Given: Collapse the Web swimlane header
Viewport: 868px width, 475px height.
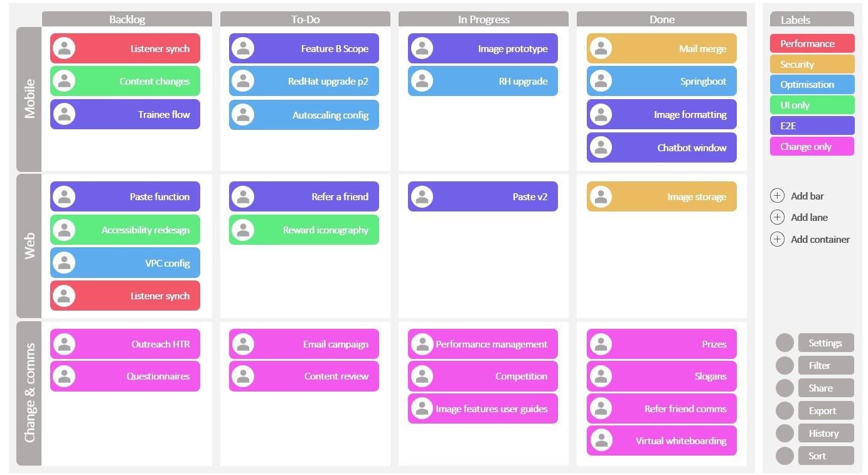Looking at the screenshot, I should coord(29,246).
